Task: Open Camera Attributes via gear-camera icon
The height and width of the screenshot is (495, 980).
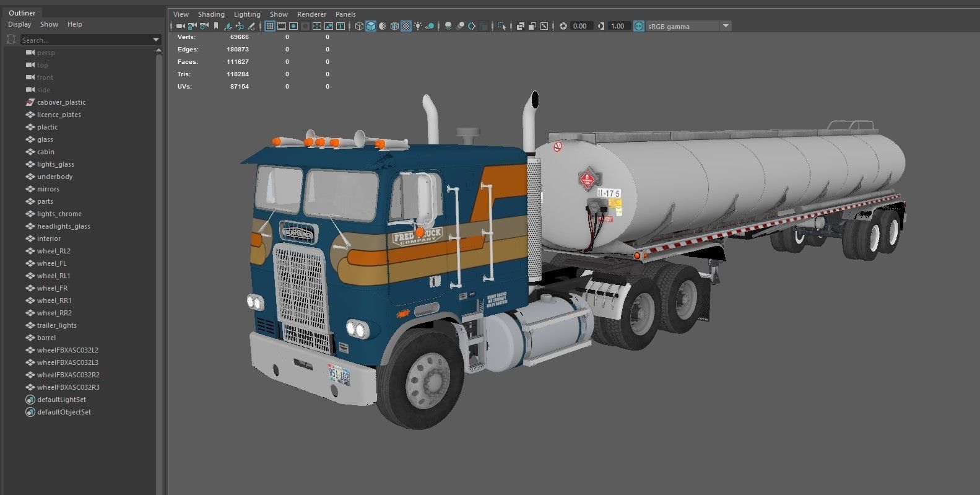Action: pos(204,26)
